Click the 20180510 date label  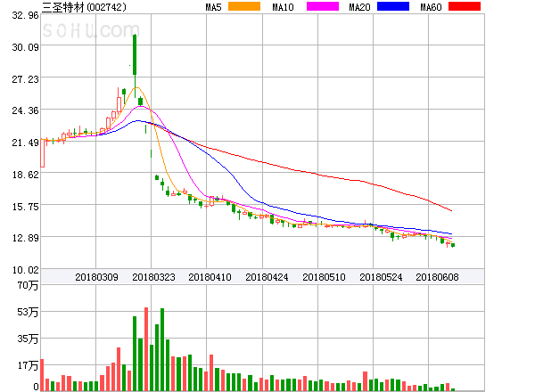click(324, 277)
